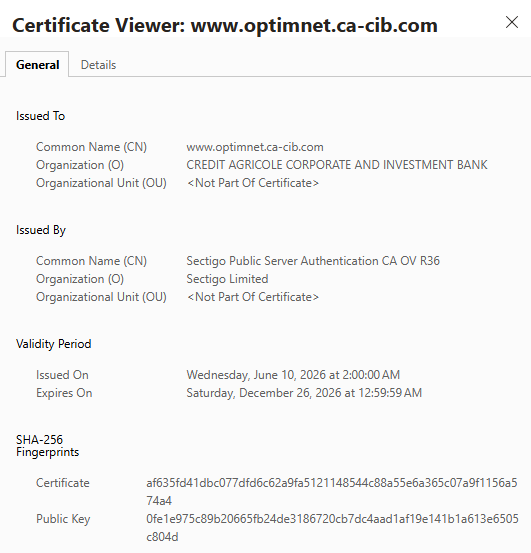Click the Organizational Unit value under Issued To
The image size is (531, 553).
253,183
